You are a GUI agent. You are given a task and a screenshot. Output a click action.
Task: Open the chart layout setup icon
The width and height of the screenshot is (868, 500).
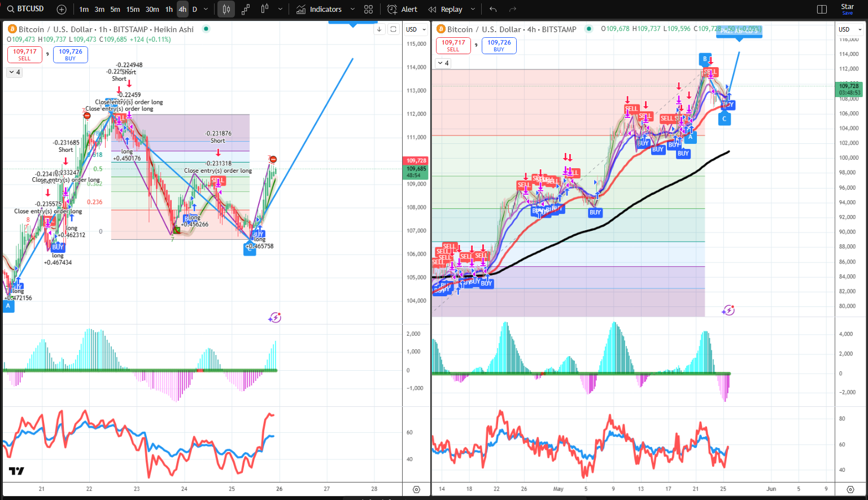[822, 10]
